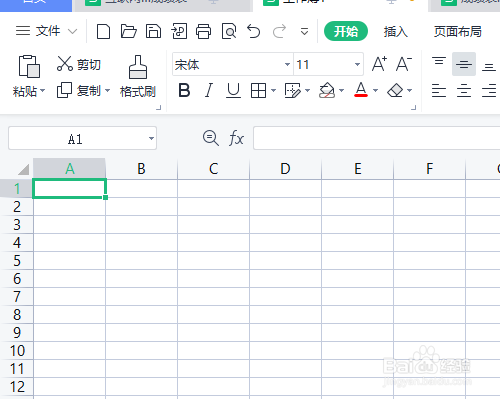Apply fill color bucket icon
Screen dimensions: 500x399
(327, 90)
